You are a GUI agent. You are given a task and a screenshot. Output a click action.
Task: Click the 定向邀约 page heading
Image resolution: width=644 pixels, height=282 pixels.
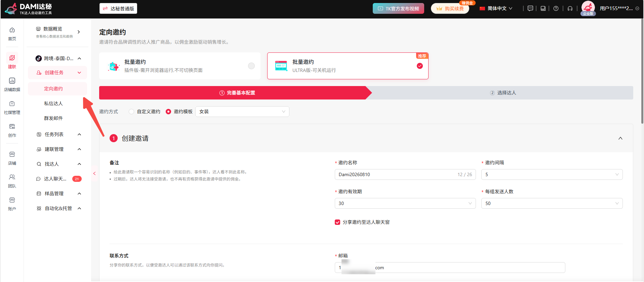(x=113, y=32)
